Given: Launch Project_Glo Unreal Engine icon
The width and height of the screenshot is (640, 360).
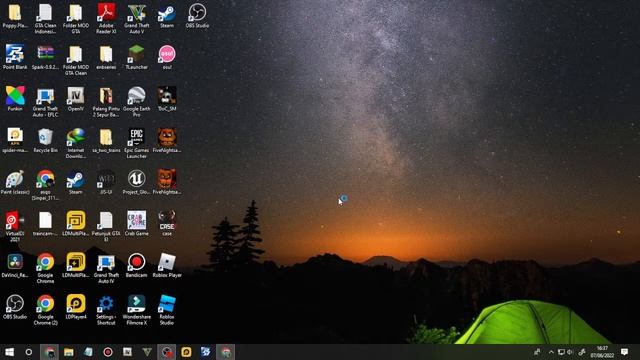Looking at the screenshot, I should (x=136, y=182).
